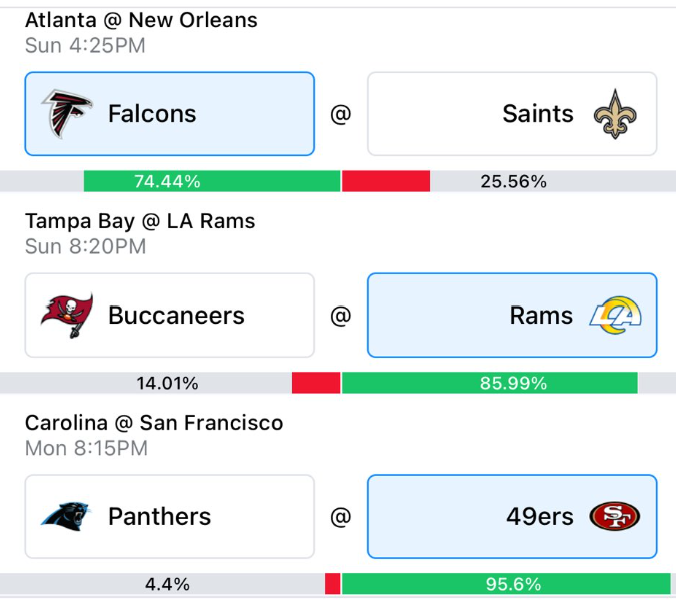Click the New Orleans Saints fleur-de-lis logo

pos(615,114)
